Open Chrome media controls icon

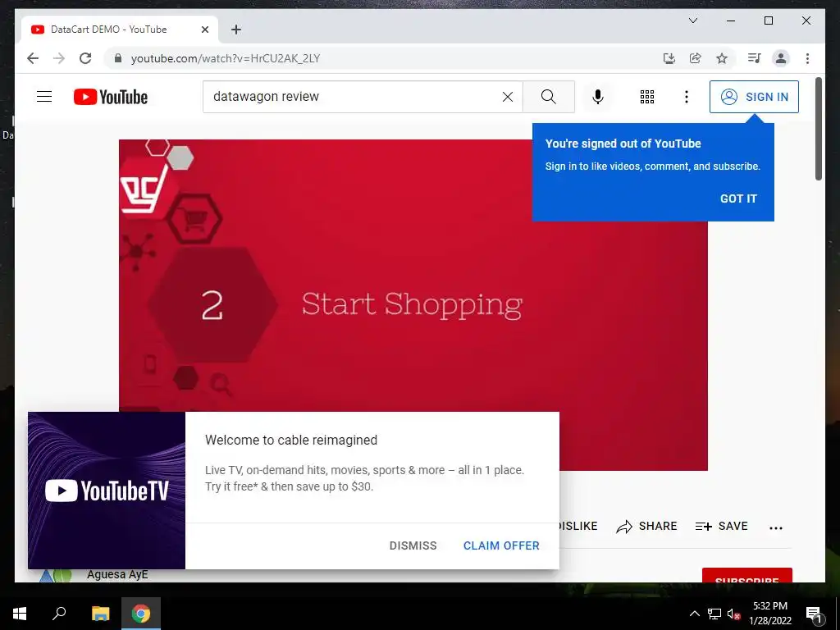pos(755,58)
